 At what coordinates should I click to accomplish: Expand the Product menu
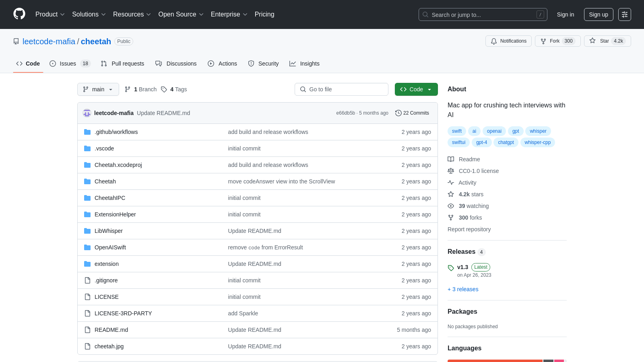[50, 14]
